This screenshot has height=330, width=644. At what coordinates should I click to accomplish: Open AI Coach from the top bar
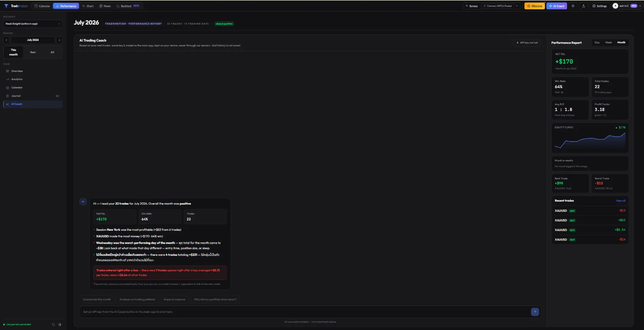click(556, 6)
